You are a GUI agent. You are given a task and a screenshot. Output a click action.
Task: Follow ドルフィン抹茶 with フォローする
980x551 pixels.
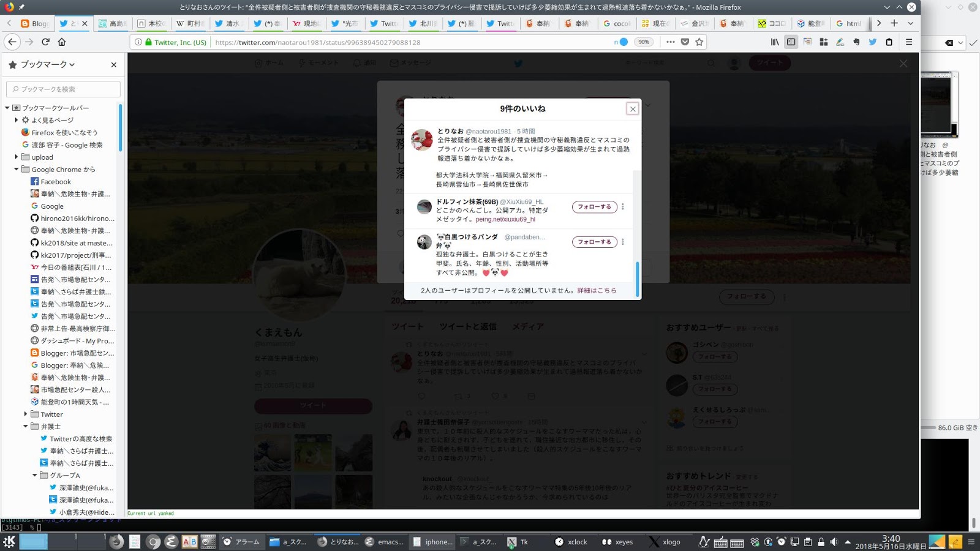click(x=594, y=207)
